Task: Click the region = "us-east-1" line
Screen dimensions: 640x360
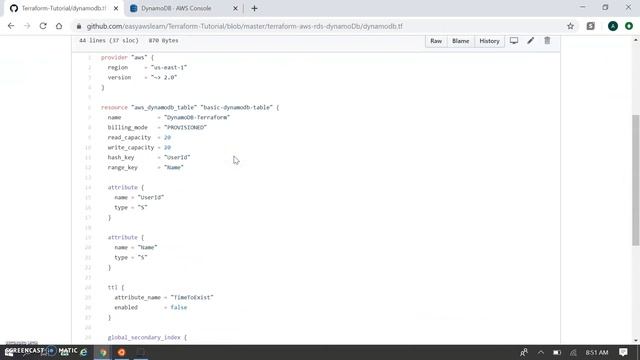Action: (x=147, y=67)
